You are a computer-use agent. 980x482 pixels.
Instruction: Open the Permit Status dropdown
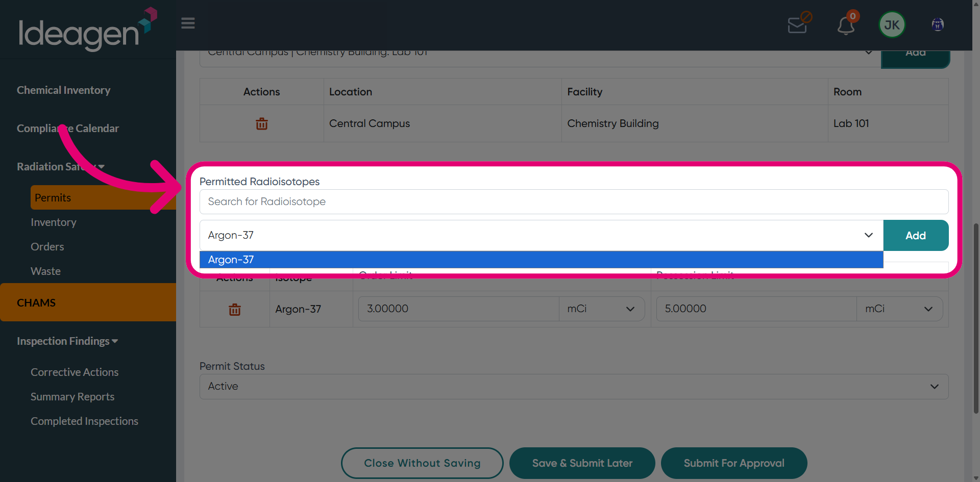[x=574, y=387]
